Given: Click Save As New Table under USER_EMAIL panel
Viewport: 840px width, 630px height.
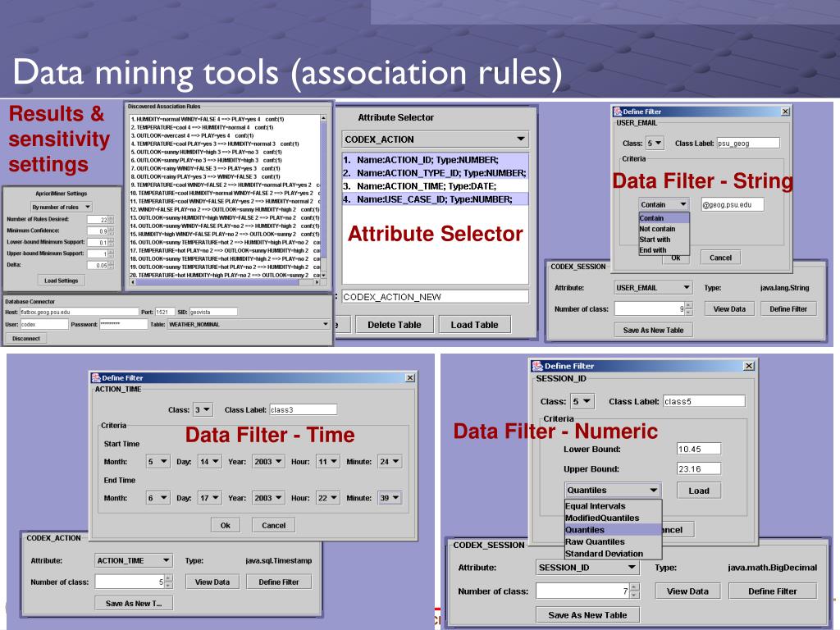Looking at the screenshot, I should tap(653, 331).
